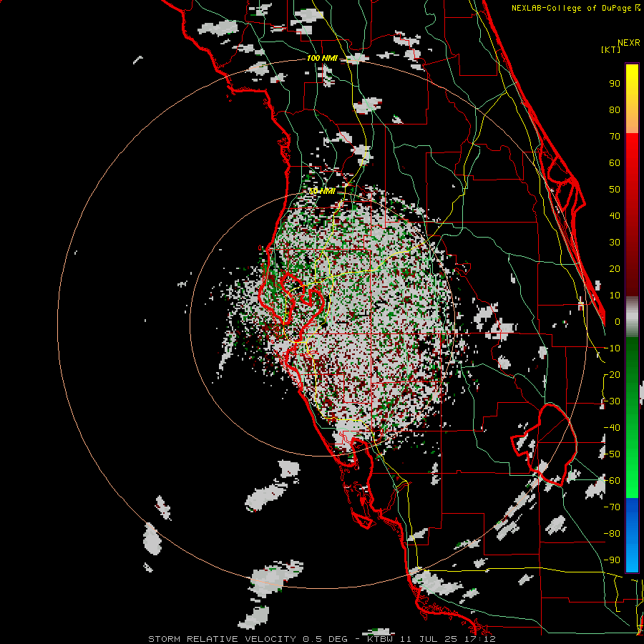This screenshot has height=644, width=644.
Task: Click the 40 value on velocity scale
Action: pyautogui.click(x=615, y=216)
